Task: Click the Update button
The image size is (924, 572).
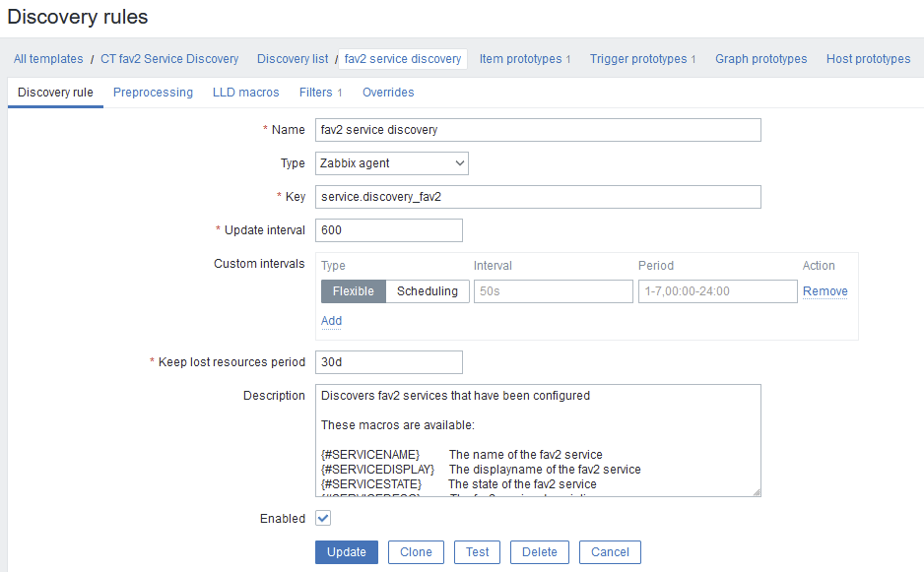Action: (x=347, y=552)
